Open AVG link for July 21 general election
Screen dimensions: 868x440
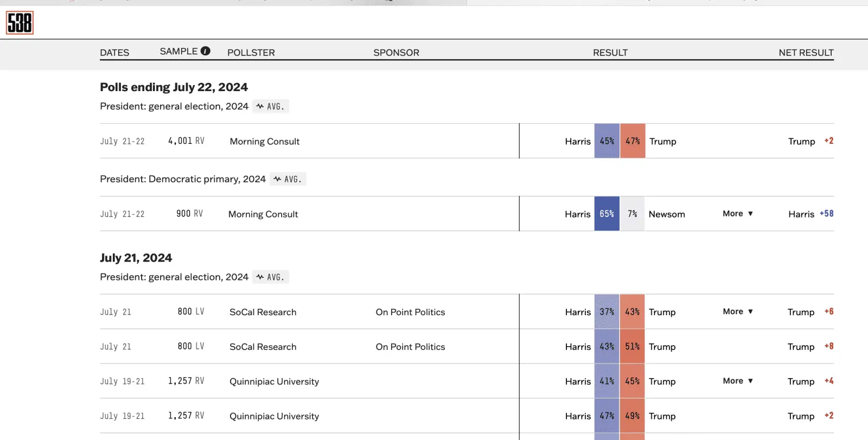click(270, 277)
